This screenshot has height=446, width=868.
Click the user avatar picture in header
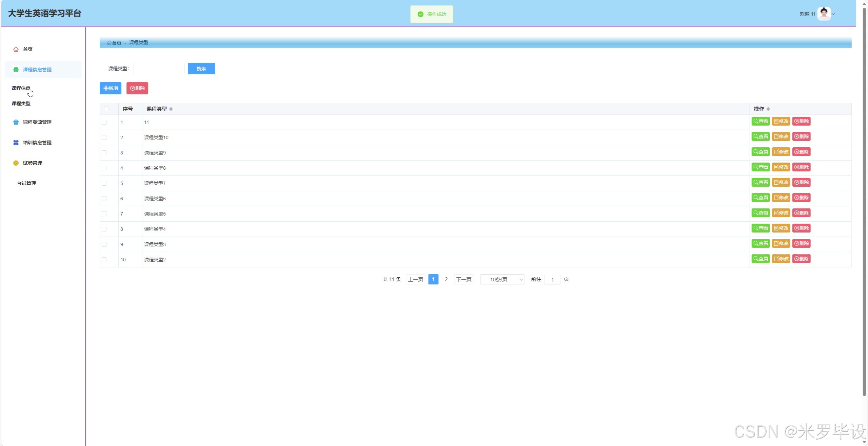coord(824,14)
